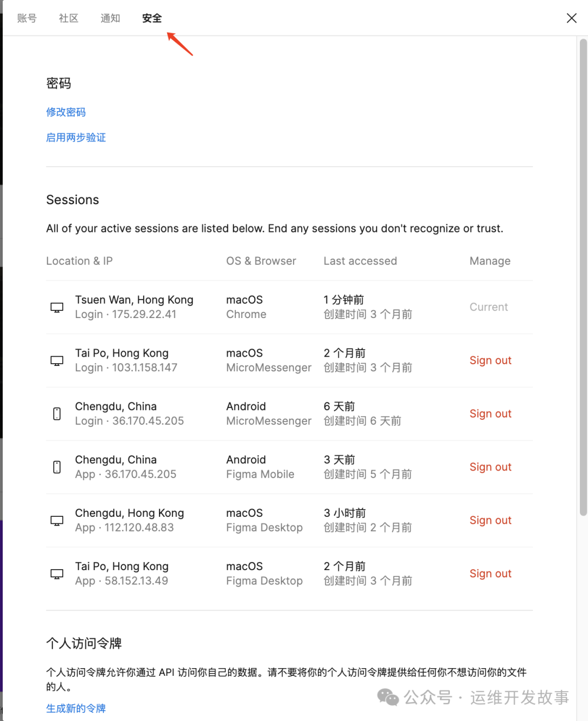Click the 'App · 112.120.48.83' text
The height and width of the screenshot is (721, 588).
(125, 528)
